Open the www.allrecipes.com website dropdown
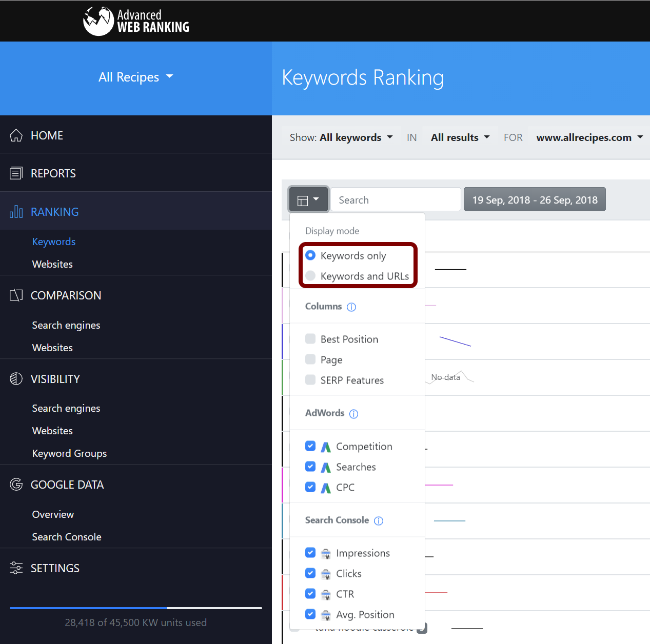This screenshot has height=644, width=650. (x=589, y=137)
